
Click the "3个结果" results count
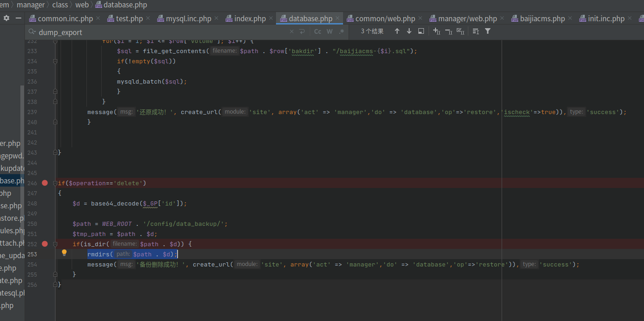click(x=372, y=31)
